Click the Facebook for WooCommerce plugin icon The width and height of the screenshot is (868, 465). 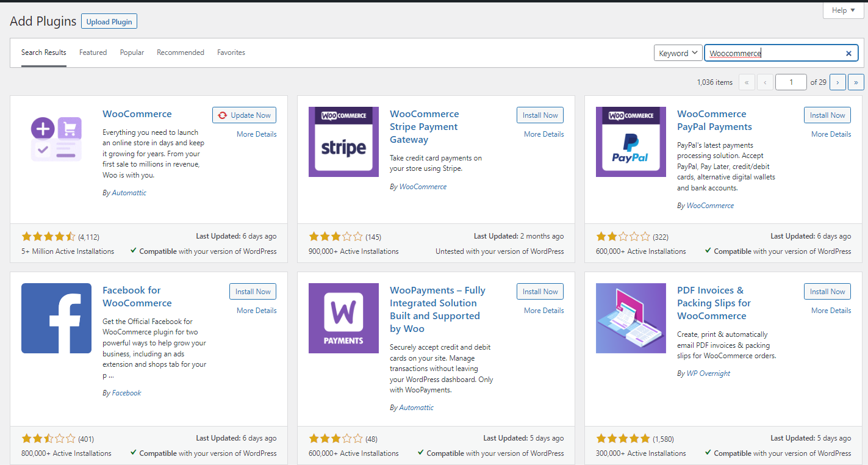tap(56, 318)
